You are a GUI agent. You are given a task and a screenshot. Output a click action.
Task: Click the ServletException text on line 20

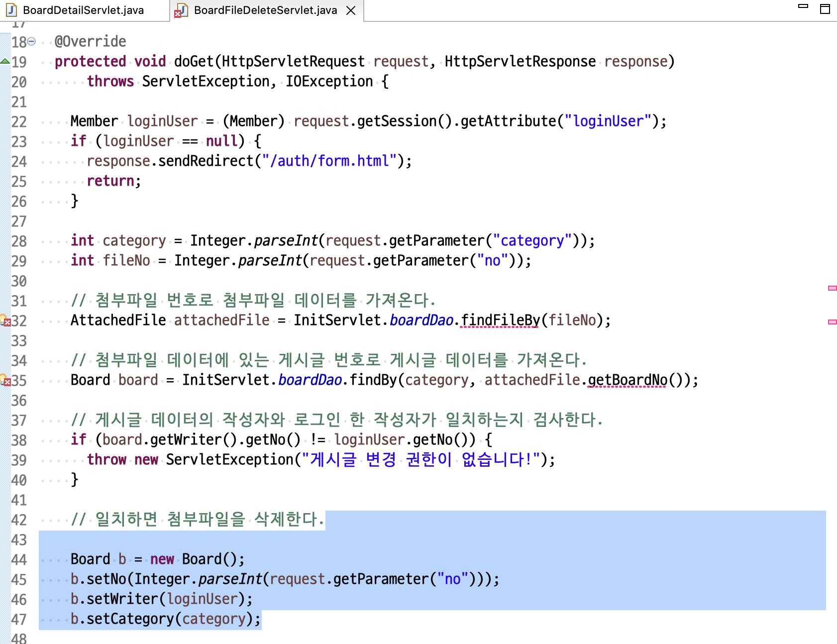point(206,81)
